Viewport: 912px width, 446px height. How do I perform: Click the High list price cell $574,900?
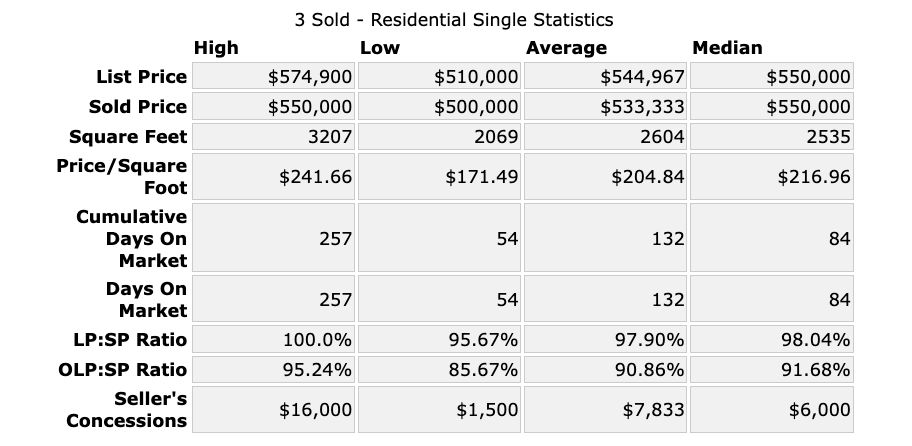(x=309, y=77)
